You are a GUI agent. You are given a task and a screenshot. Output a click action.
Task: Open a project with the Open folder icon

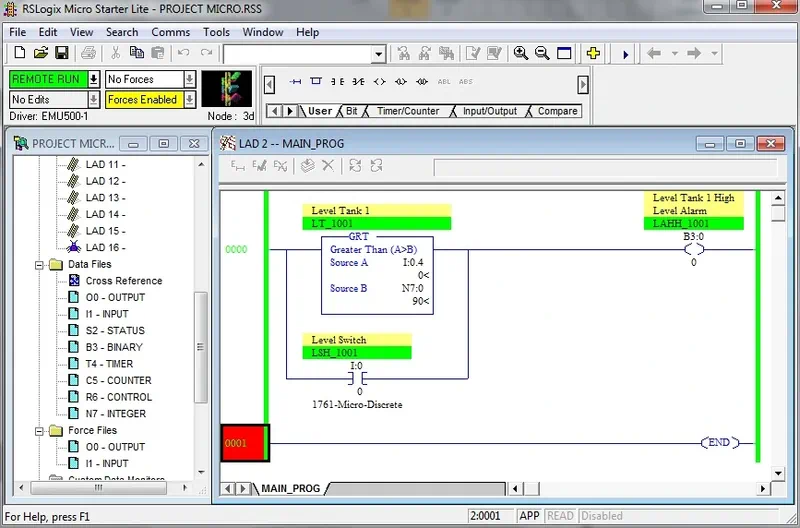[41, 53]
